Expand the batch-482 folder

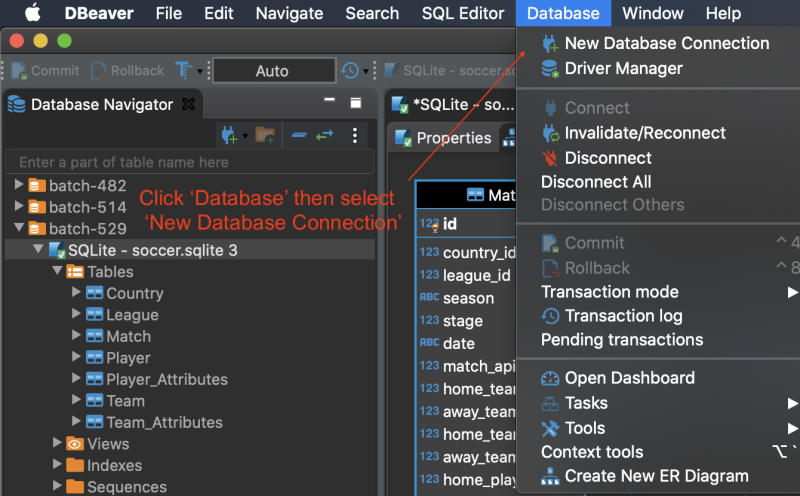(19, 184)
